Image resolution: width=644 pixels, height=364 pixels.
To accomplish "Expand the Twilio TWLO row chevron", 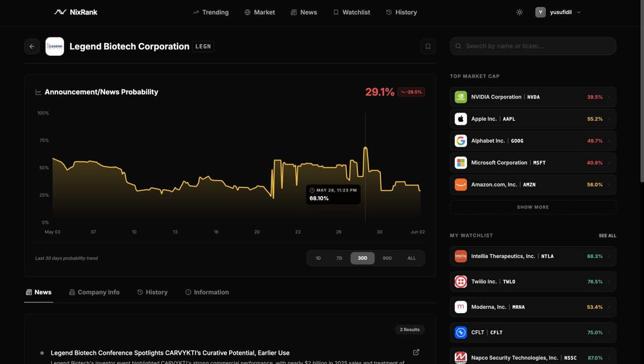I will click(x=609, y=281).
